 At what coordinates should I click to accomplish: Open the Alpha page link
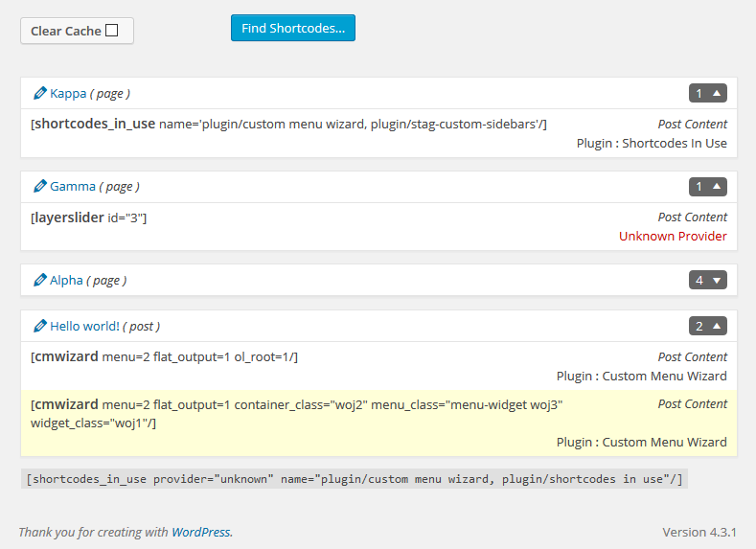click(66, 280)
